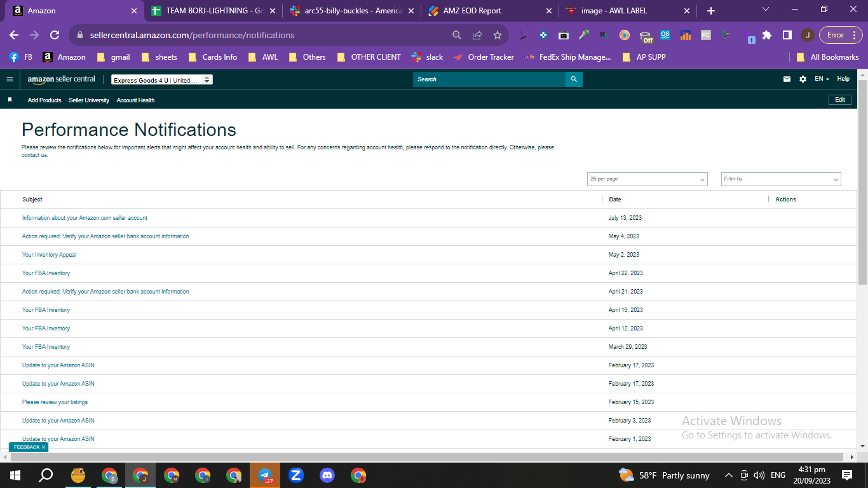Open a new browser tab with plus
868x488 pixels.
pos(711,11)
